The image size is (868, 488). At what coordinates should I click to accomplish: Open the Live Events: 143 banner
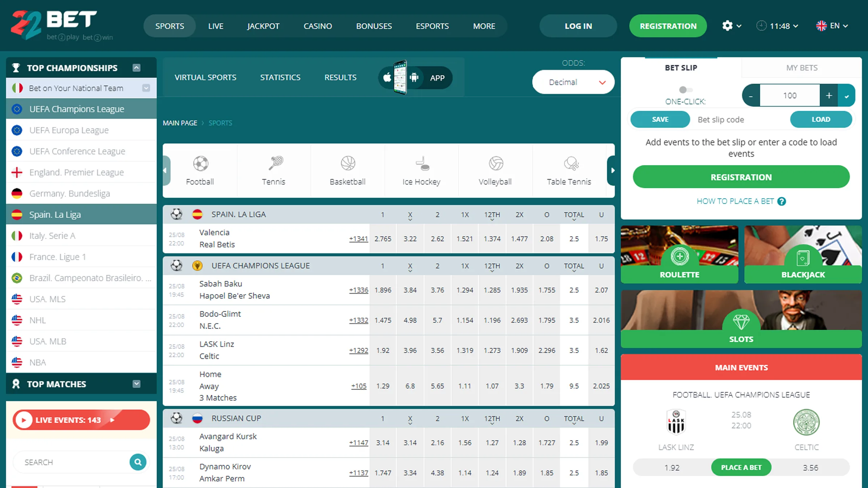pyautogui.click(x=81, y=420)
